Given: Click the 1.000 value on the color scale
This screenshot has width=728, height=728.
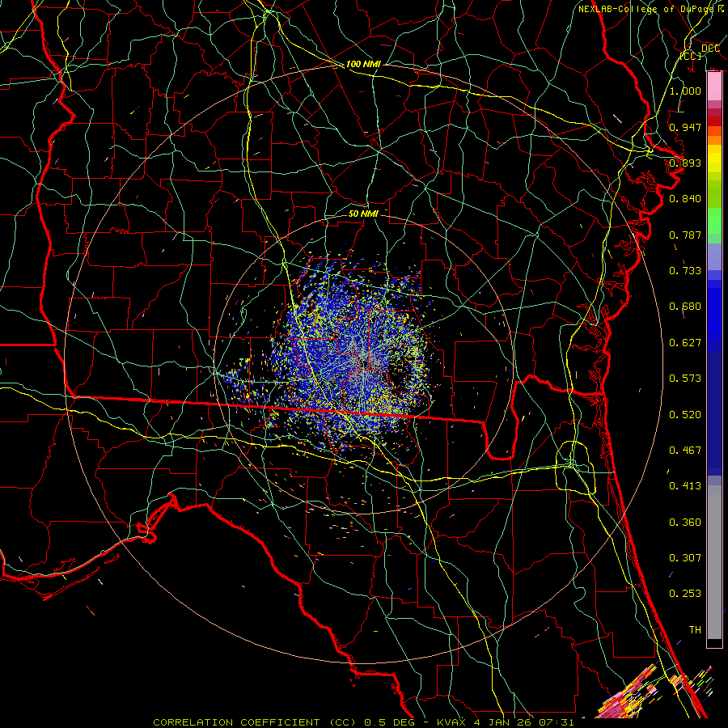Looking at the screenshot, I should tap(685, 91).
